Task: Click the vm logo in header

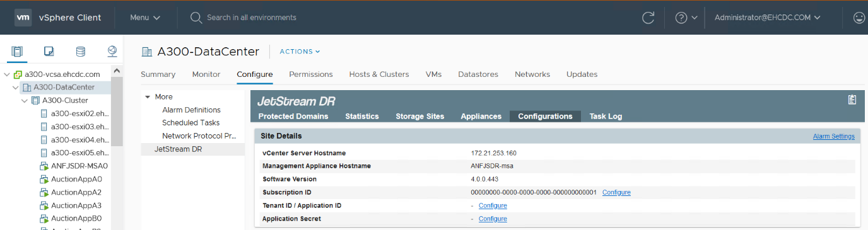Action: [x=23, y=18]
